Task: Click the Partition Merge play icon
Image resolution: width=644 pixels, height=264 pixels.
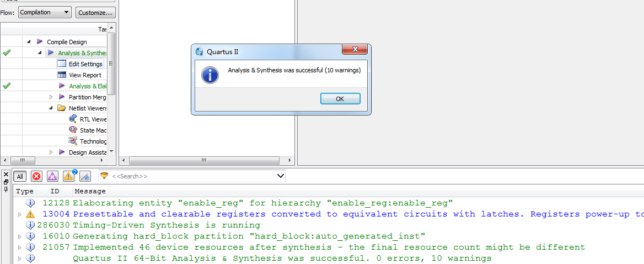Action: click(x=62, y=97)
